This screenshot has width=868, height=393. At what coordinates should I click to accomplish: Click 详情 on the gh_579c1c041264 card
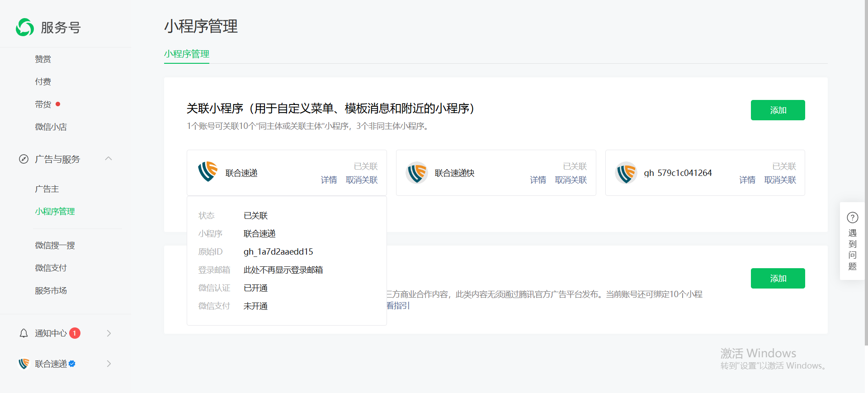(747, 180)
